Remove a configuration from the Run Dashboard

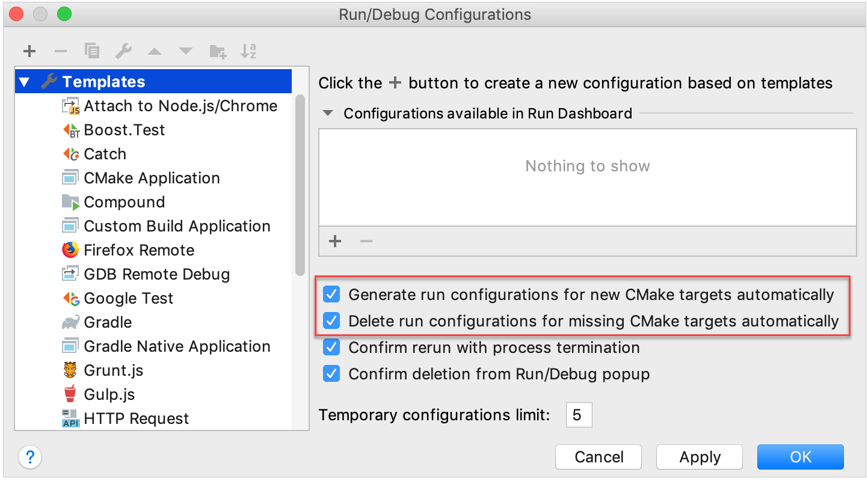[x=366, y=241]
